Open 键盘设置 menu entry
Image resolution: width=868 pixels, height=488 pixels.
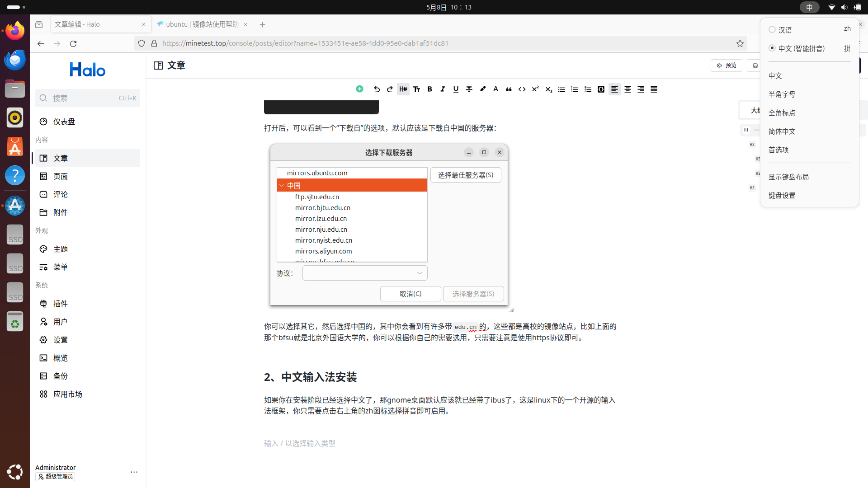pyautogui.click(x=782, y=195)
